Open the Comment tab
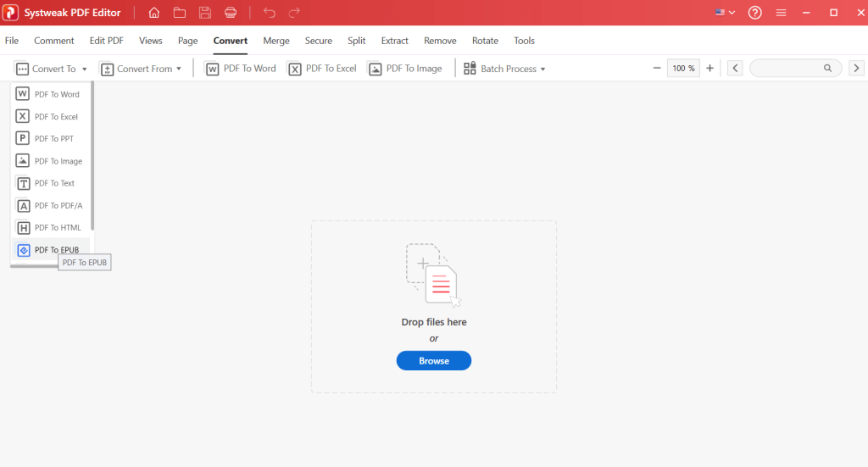The width and height of the screenshot is (868, 467). point(53,41)
